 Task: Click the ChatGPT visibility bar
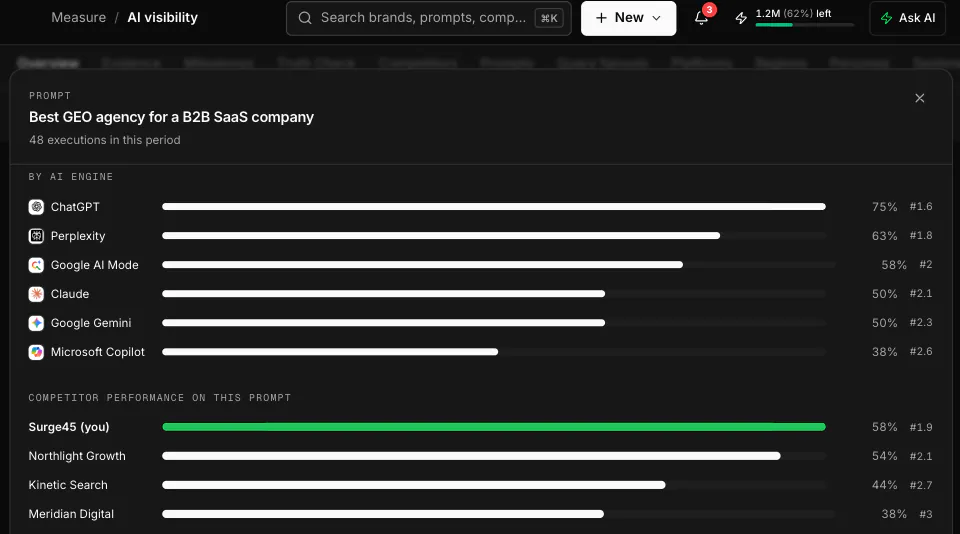coord(494,207)
